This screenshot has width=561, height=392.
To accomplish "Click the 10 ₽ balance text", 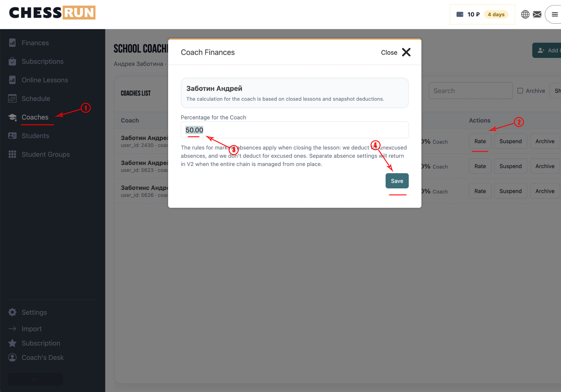I will (473, 14).
